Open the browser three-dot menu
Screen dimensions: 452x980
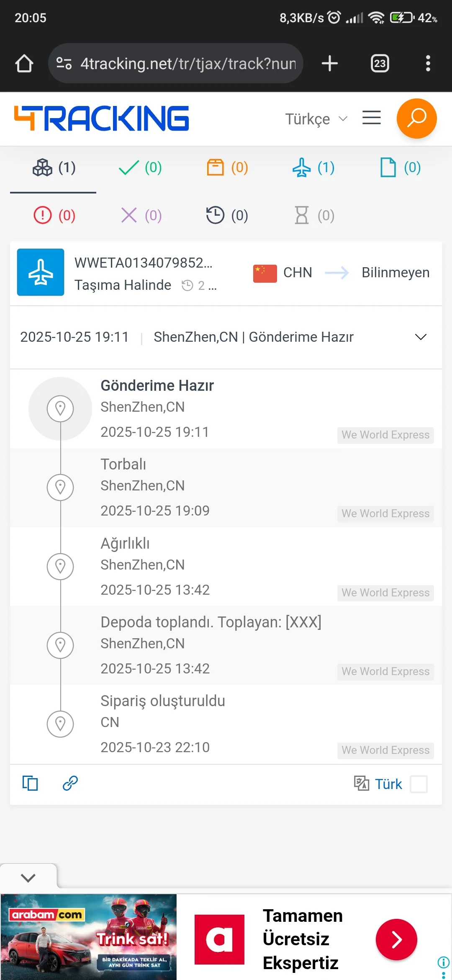click(428, 64)
